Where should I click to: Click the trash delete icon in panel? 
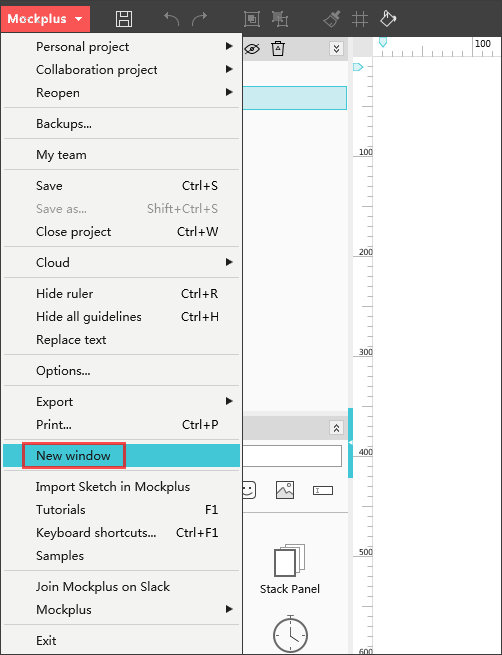[x=278, y=48]
